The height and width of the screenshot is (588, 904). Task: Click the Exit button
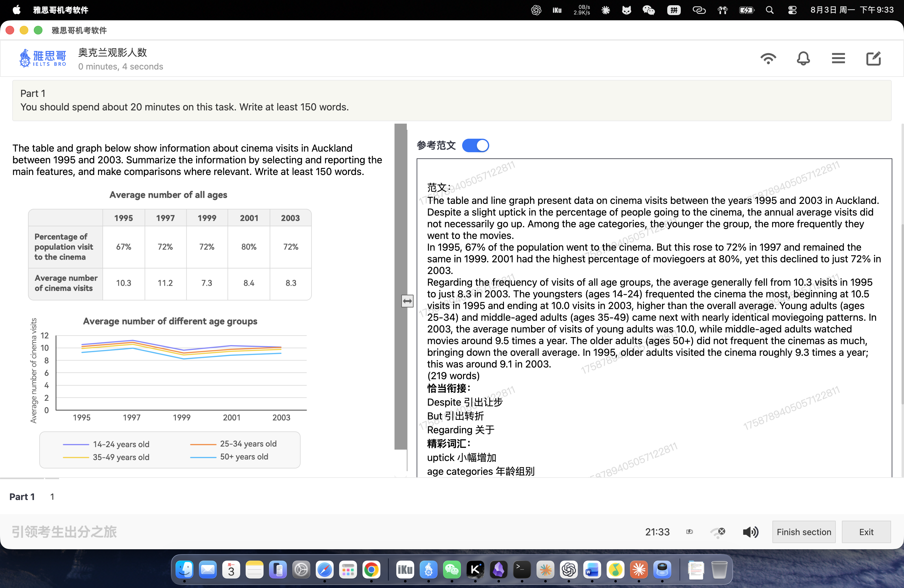coord(866,532)
